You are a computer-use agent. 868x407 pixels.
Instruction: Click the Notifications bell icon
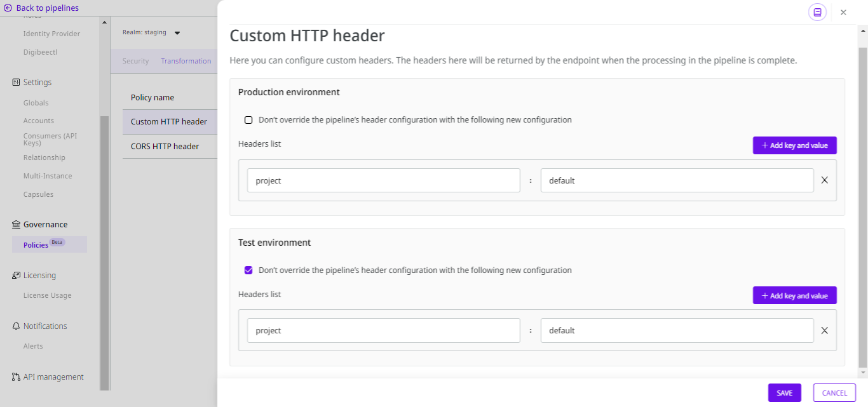[x=16, y=326]
